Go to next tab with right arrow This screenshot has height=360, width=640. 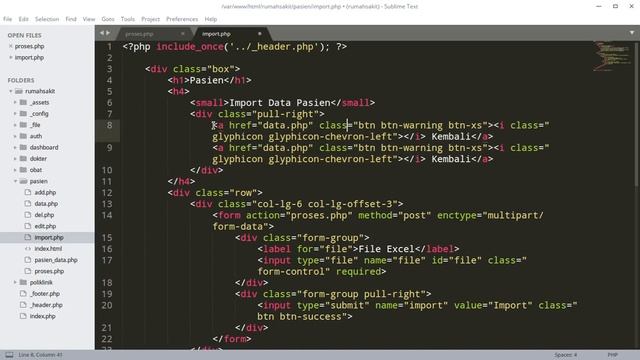coord(108,33)
